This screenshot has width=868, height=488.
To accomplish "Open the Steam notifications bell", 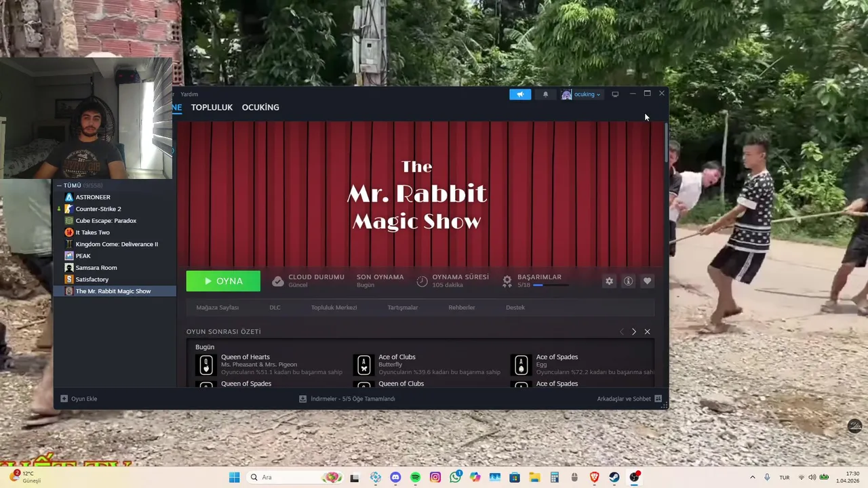I will [545, 94].
